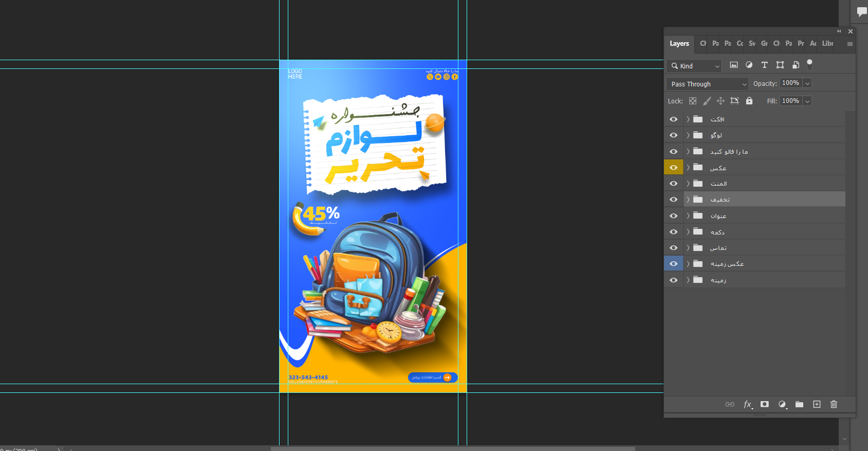Collapse the panel to icons
This screenshot has width=868, height=451.
click(839, 31)
